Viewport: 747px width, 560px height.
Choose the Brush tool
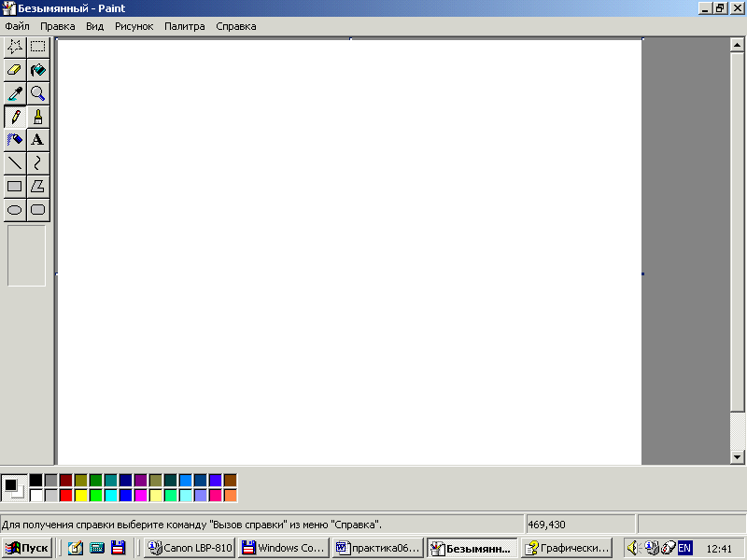tap(38, 117)
